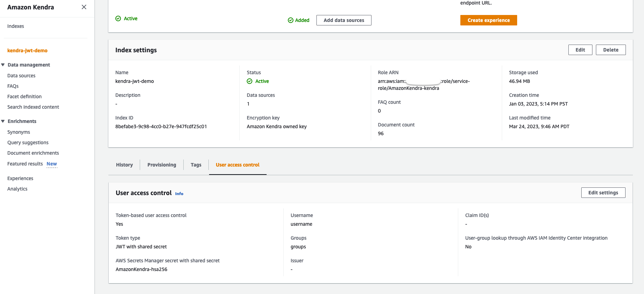Image resolution: width=644 pixels, height=294 pixels.
Task: Delete the kendra-jwt-demo index
Action: (611, 50)
